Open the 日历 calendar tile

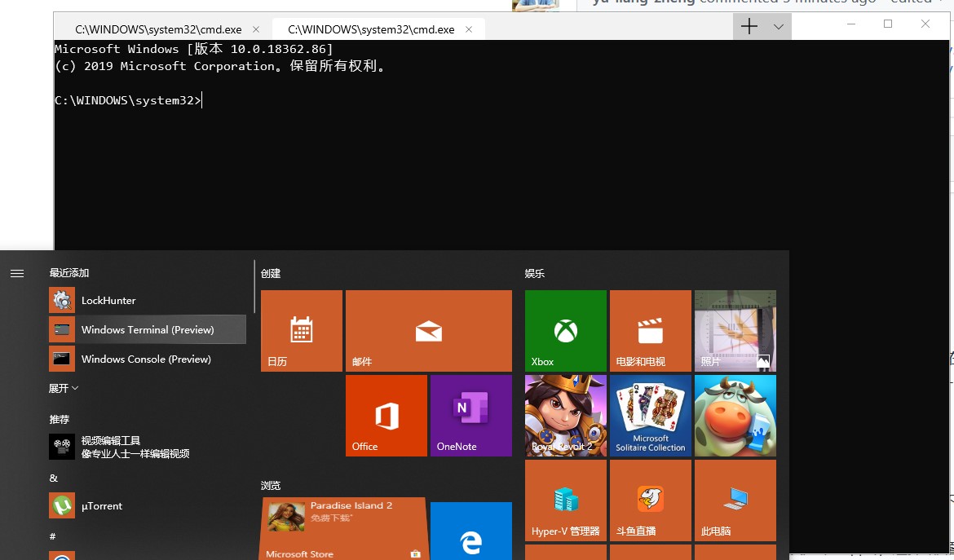tap(301, 331)
